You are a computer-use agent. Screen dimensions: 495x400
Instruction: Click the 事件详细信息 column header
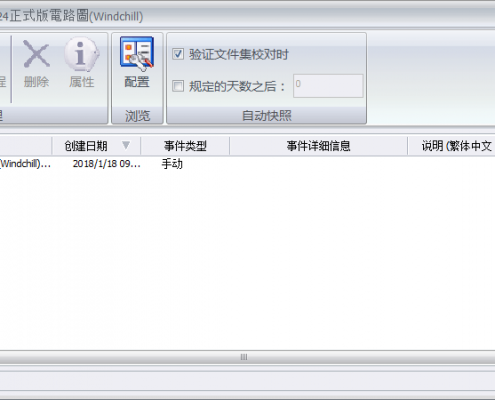(318, 146)
